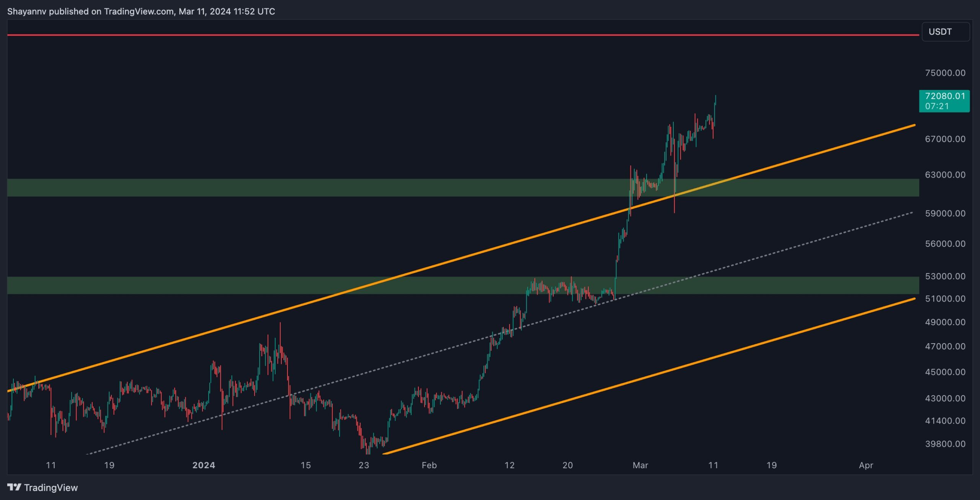Viewport: 980px width, 500px height.
Task: Click the Shayannv published header text
Action: pos(141,11)
